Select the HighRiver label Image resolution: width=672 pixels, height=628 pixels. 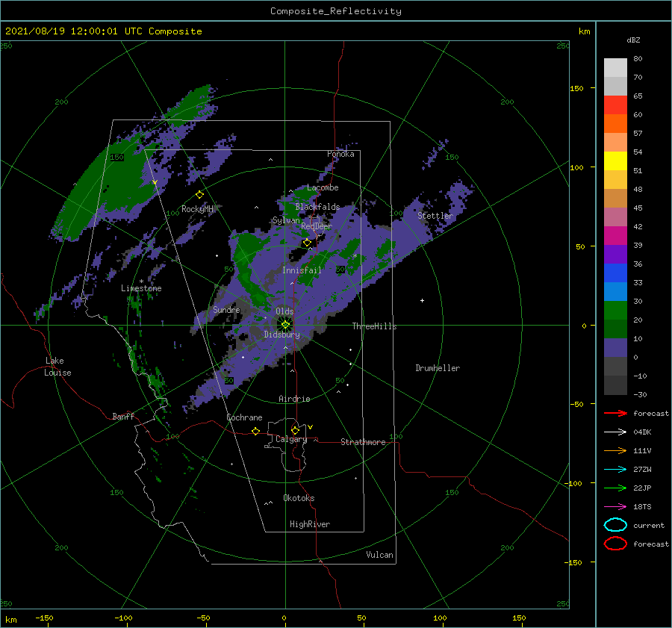pos(309,524)
